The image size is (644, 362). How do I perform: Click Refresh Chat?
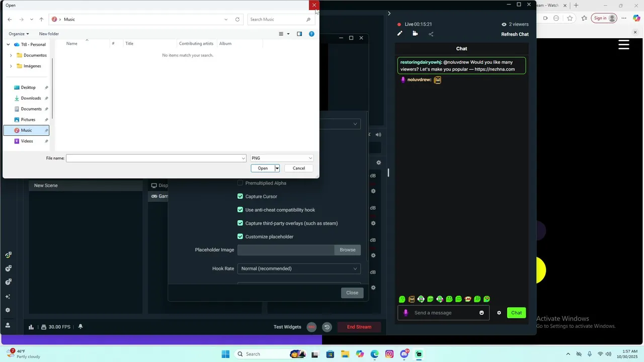(515, 34)
